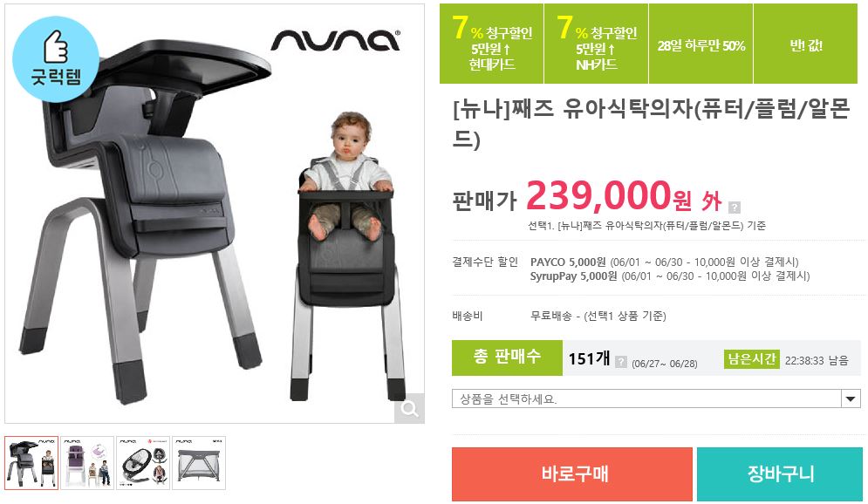
Task: Click the thumbs-up 굿럭템 badge
Action: pos(56,59)
